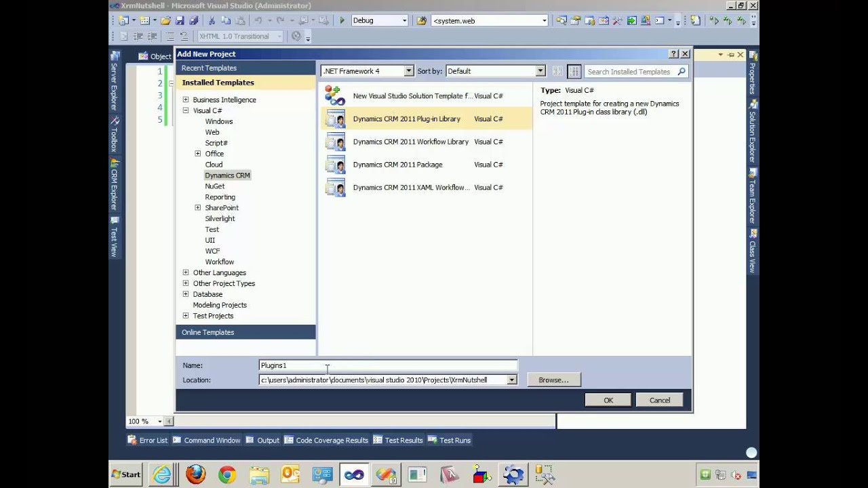Expand the Test Projects node
The width and height of the screenshot is (868, 488).
[x=186, y=316]
